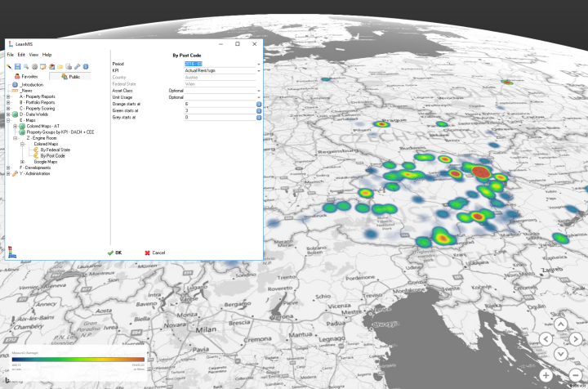Open the KPI dropdown list

tap(259, 70)
